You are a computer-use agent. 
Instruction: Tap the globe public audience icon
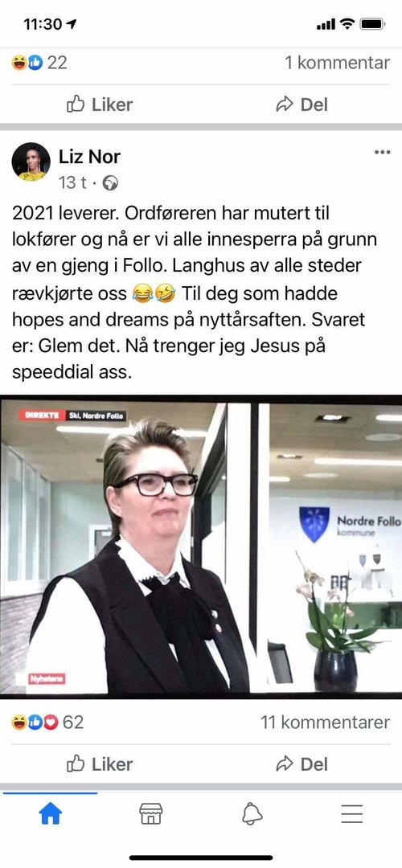[111, 182]
